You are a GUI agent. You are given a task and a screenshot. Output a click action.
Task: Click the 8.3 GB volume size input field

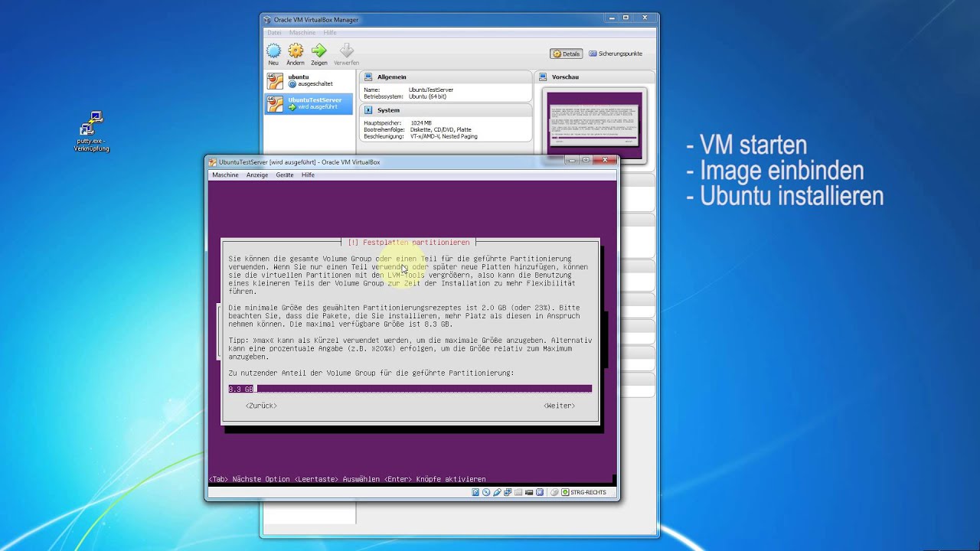[410, 389]
